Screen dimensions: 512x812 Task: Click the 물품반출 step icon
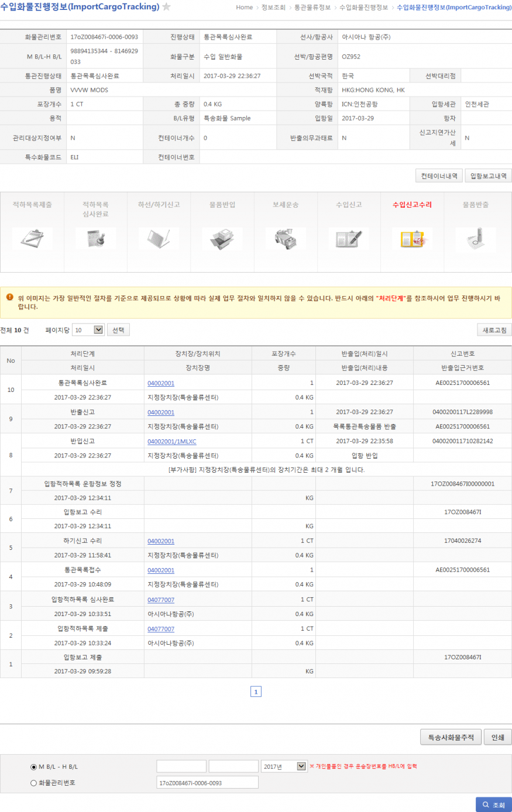(476, 238)
